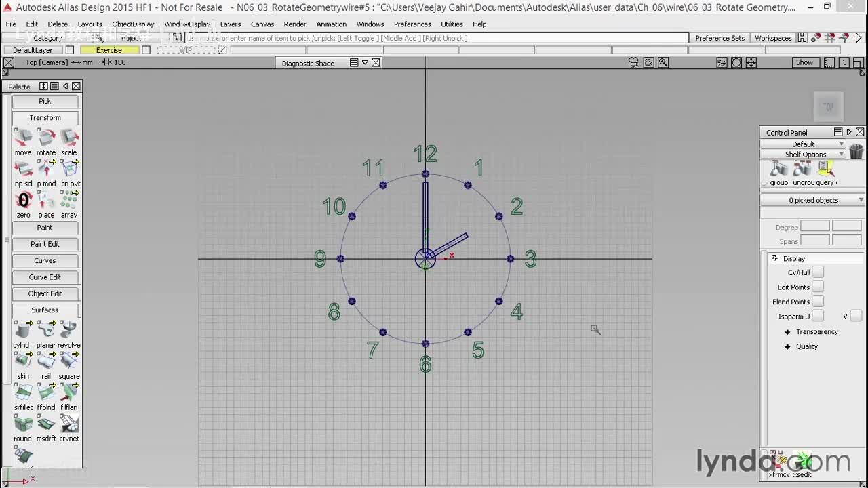Click the zero transforms tool
The width and height of the screenshot is (868, 488).
pos(23,201)
